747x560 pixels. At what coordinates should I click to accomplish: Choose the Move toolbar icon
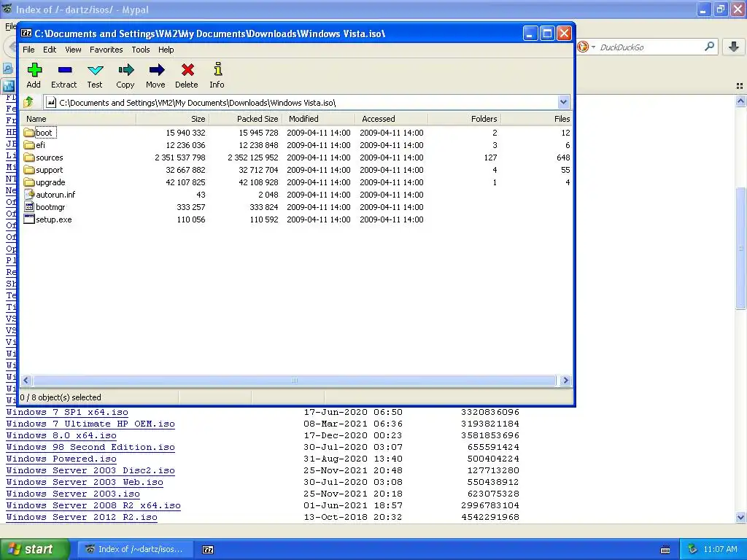[156, 71]
